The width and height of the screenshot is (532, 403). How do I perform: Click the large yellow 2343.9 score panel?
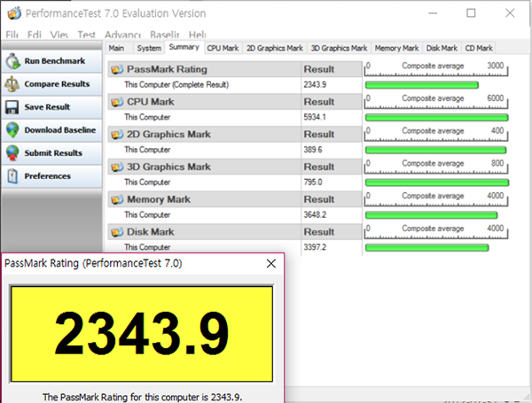[142, 334]
